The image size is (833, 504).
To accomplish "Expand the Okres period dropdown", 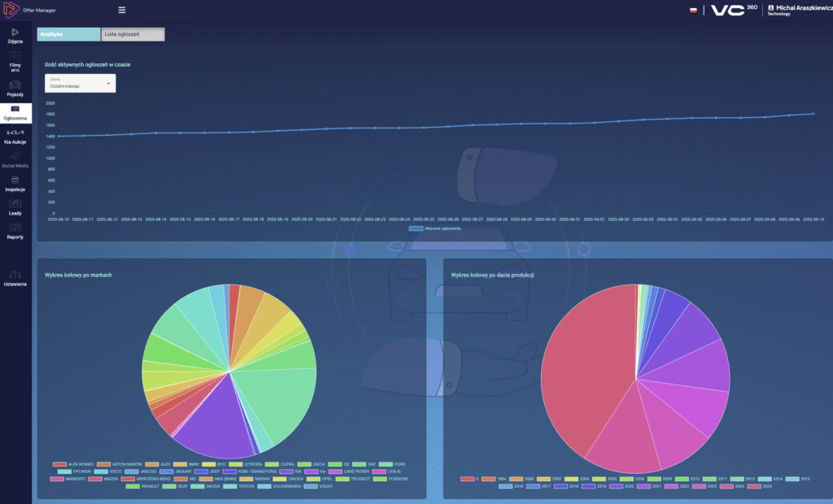I will click(x=80, y=83).
